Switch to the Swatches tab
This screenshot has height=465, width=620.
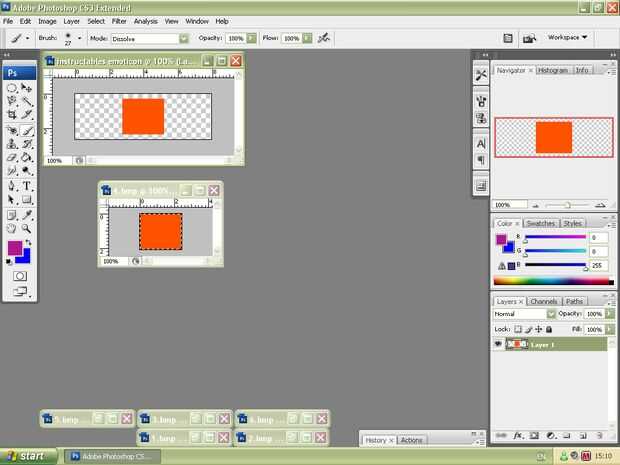point(541,223)
